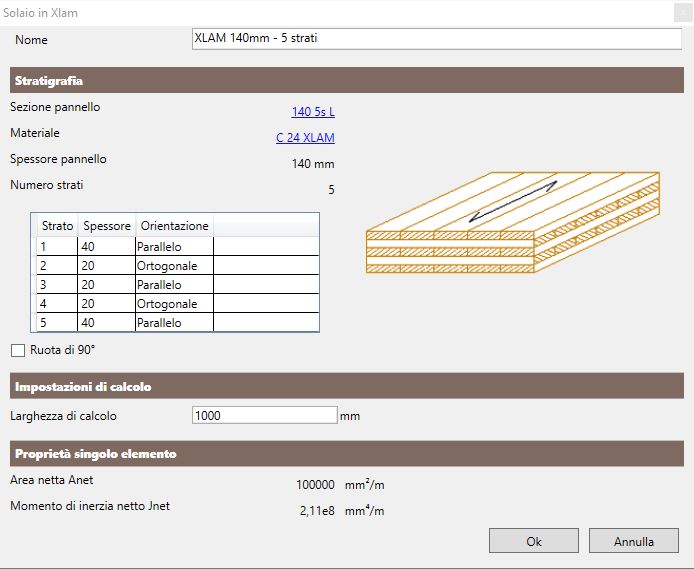The width and height of the screenshot is (694, 569).
Task: Click the Materiale label
Action: (35, 133)
